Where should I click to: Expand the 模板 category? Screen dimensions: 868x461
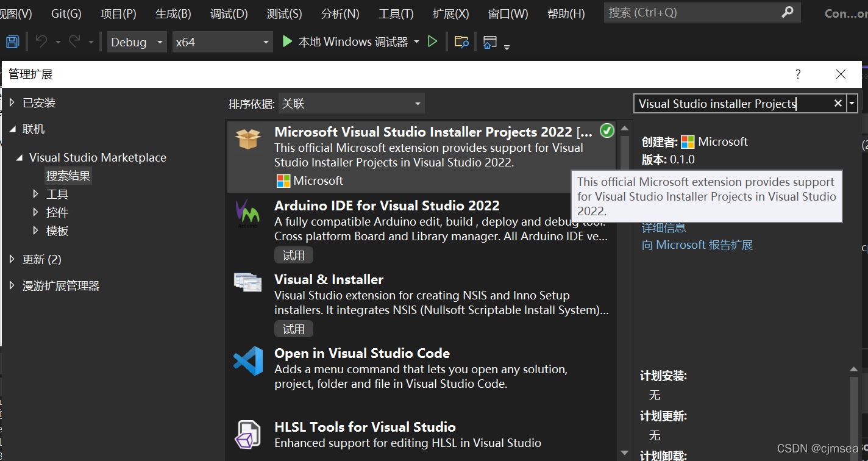point(35,230)
